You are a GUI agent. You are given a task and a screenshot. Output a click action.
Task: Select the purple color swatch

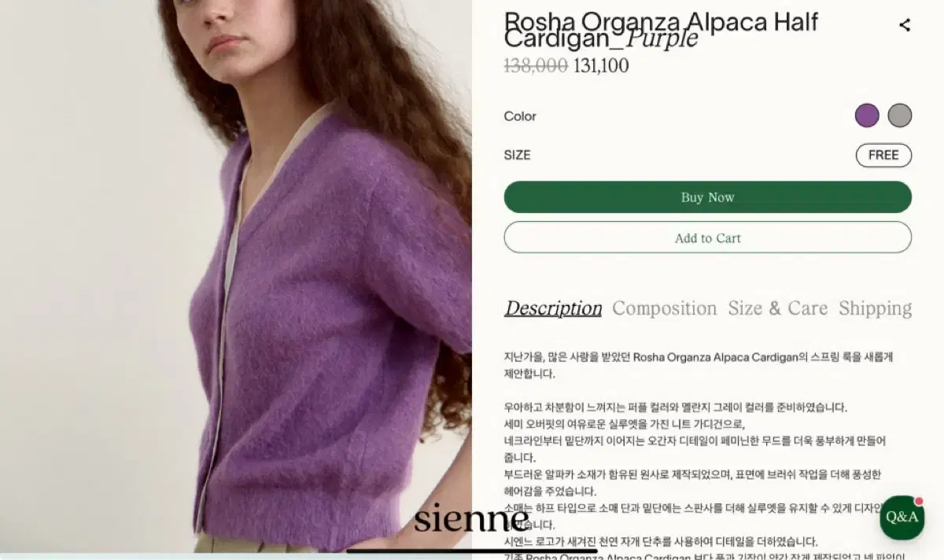867,116
